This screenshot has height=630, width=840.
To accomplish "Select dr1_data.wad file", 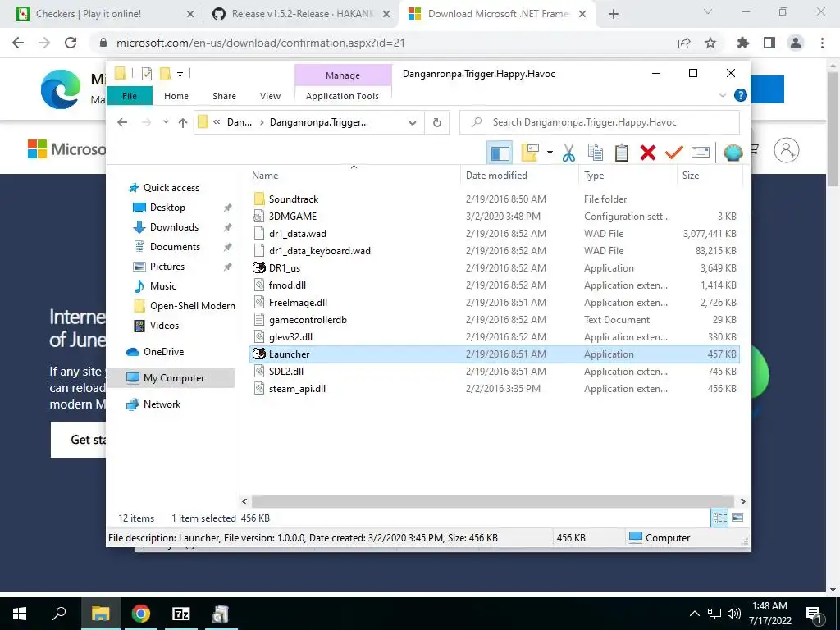I will 297,234.
